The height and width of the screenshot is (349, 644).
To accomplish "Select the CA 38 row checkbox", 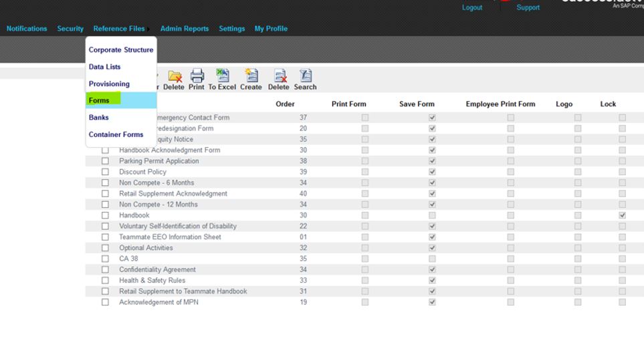I will point(105,259).
